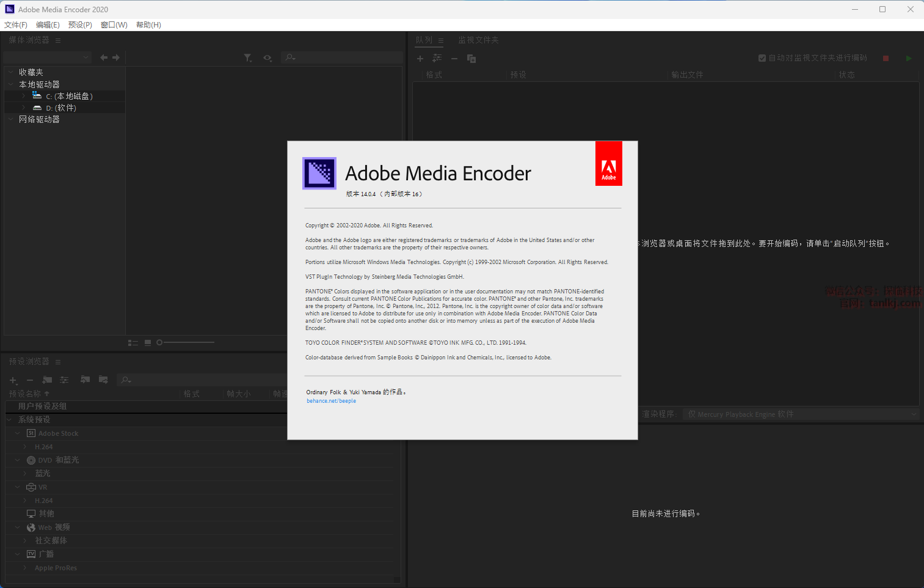Collapse the 系统预设 preset group

point(10,420)
